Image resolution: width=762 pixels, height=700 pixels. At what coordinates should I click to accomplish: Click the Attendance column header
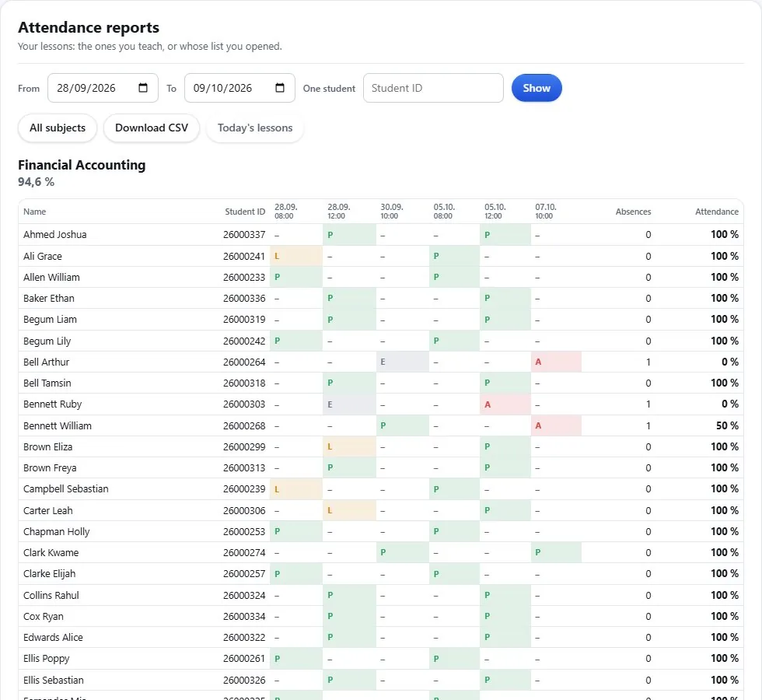point(716,212)
